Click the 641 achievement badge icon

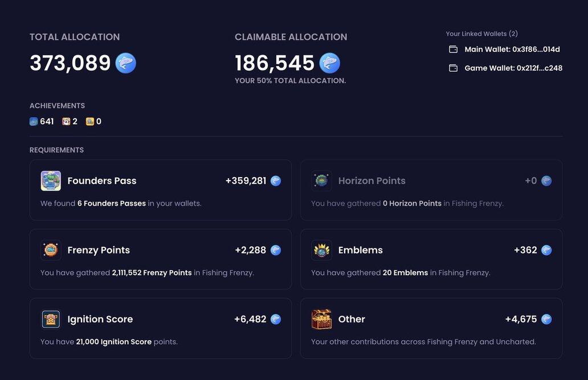tap(34, 121)
